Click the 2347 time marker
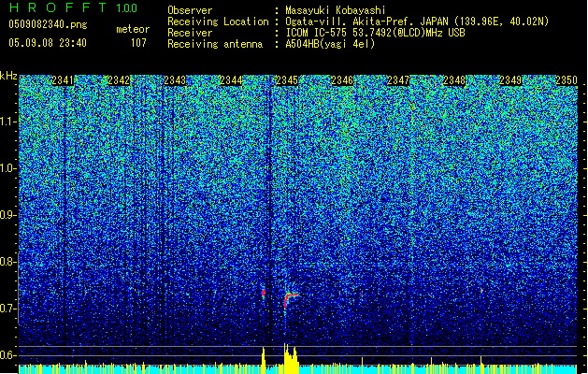Viewport: 588px width, 374px height. point(398,80)
